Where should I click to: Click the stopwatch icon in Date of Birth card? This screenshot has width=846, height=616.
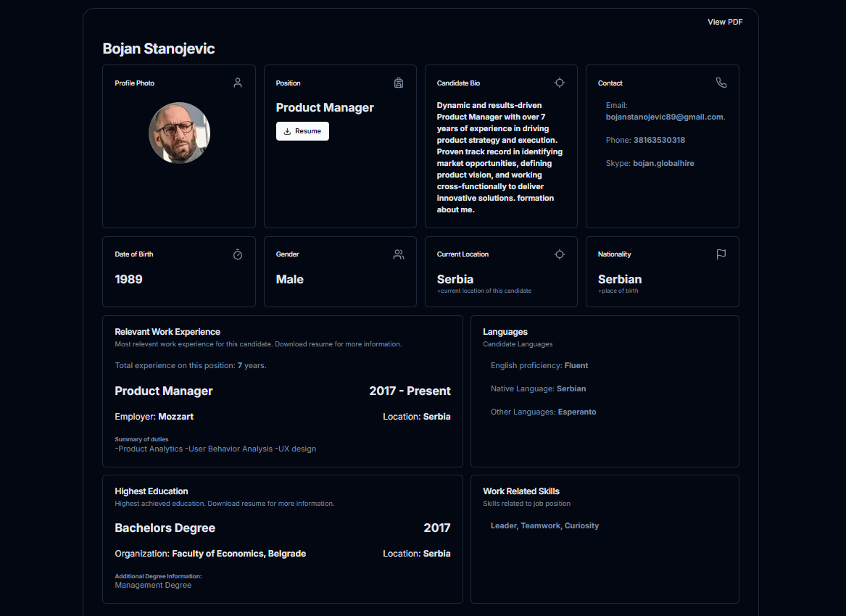point(238,254)
